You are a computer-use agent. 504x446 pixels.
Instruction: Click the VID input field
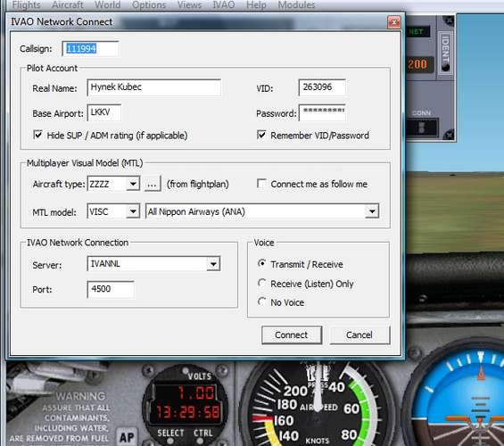[x=322, y=87]
